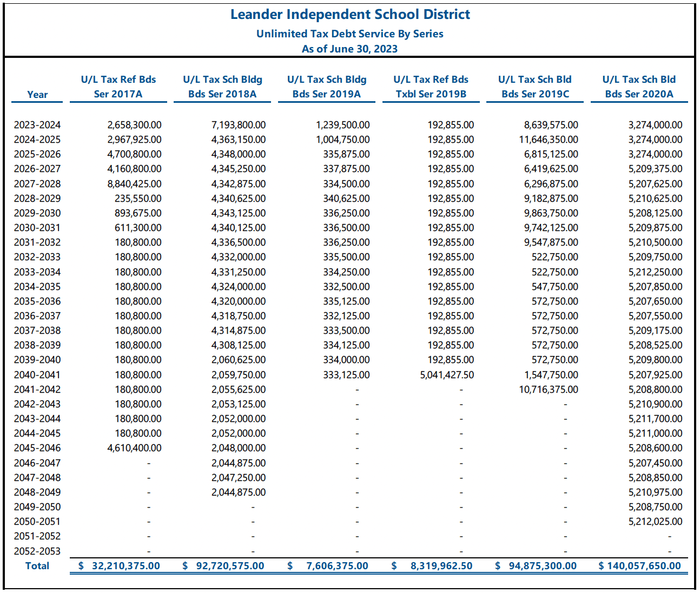This screenshot has width=700, height=593.
Task: Select the 2040-2041 year row label
Action: point(37,375)
